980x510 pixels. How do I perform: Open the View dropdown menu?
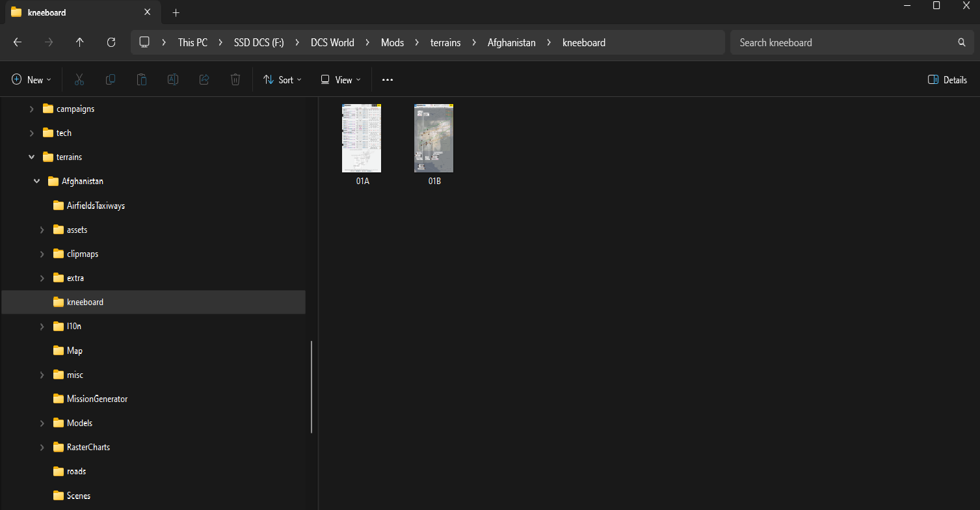pyautogui.click(x=341, y=79)
